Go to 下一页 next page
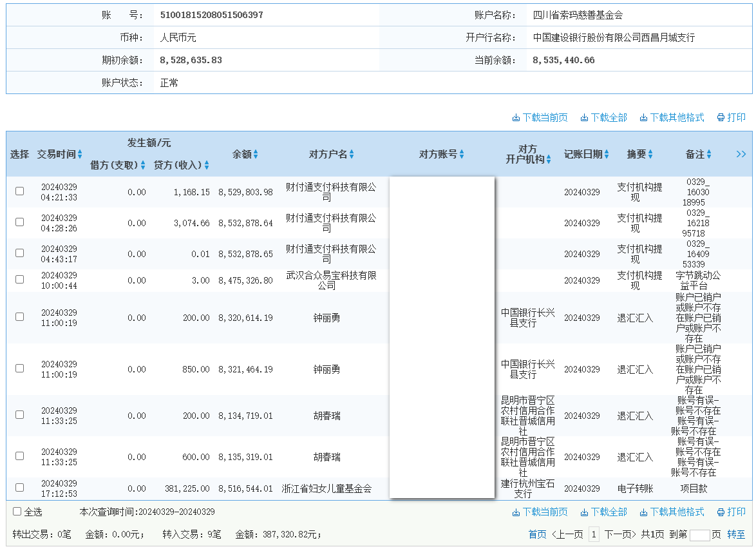Viewport: 756px width, 549px height. [x=620, y=535]
